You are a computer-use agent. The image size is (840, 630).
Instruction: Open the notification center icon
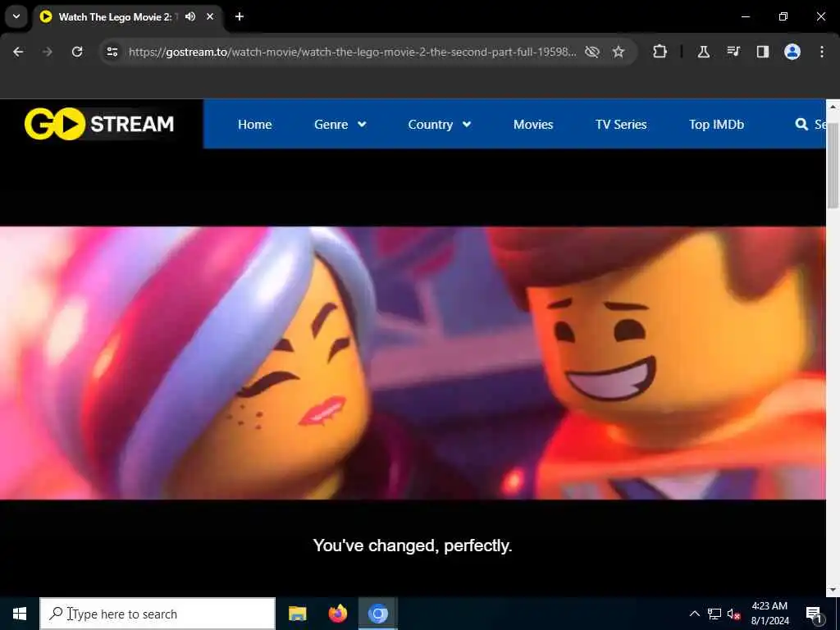815,614
